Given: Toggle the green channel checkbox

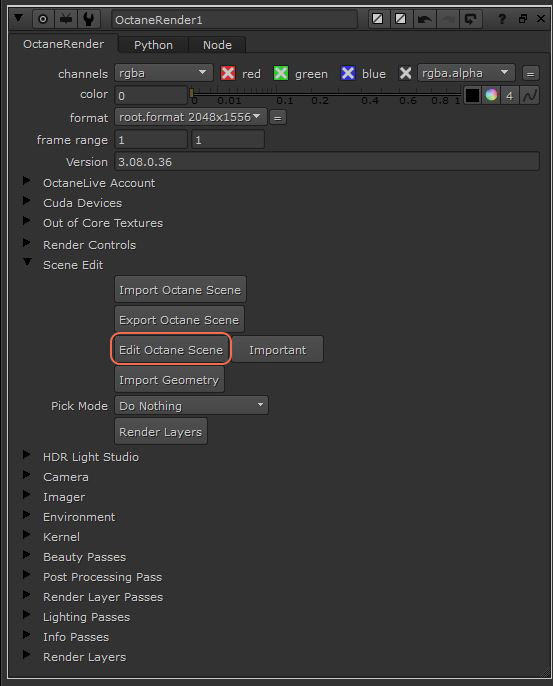Looking at the screenshot, I should click(x=280, y=73).
